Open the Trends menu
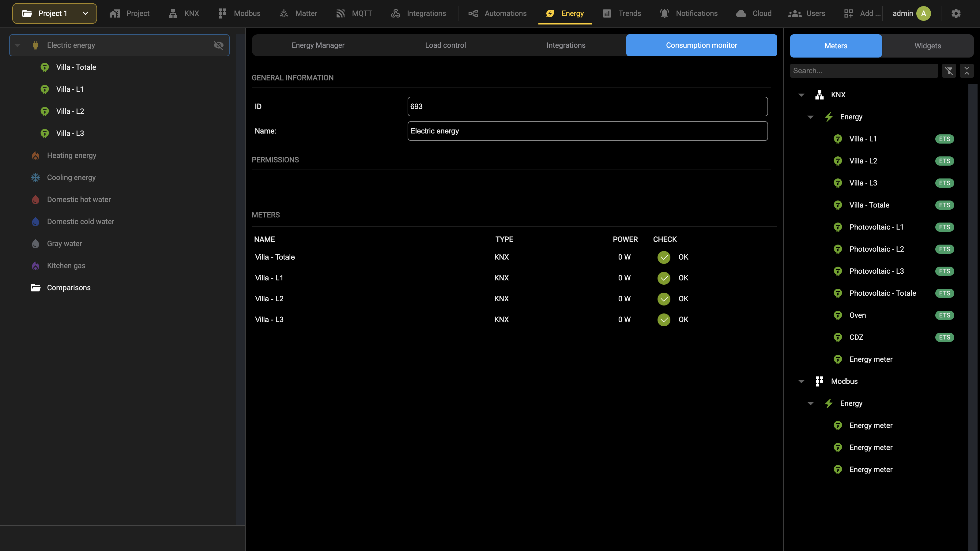The height and width of the screenshot is (551, 980). 622,13
